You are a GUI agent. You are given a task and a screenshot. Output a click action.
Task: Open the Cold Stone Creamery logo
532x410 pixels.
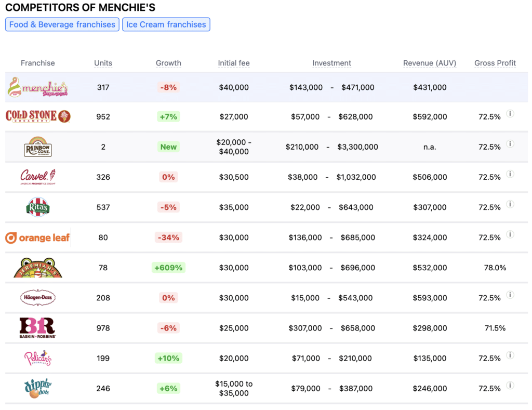37,116
